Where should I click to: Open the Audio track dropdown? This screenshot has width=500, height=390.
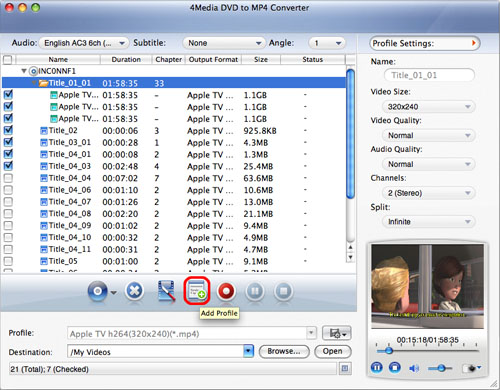coord(84,43)
